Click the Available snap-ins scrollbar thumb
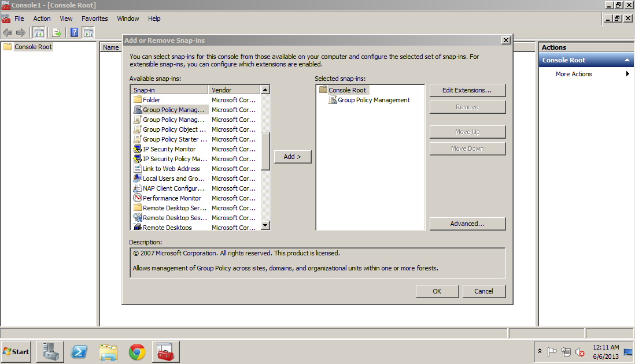635x364 pixels. (x=265, y=151)
